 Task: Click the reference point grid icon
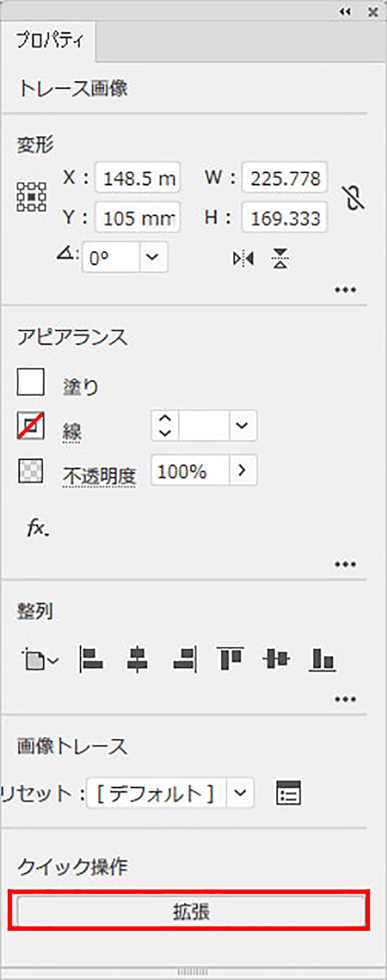(x=31, y=197)
